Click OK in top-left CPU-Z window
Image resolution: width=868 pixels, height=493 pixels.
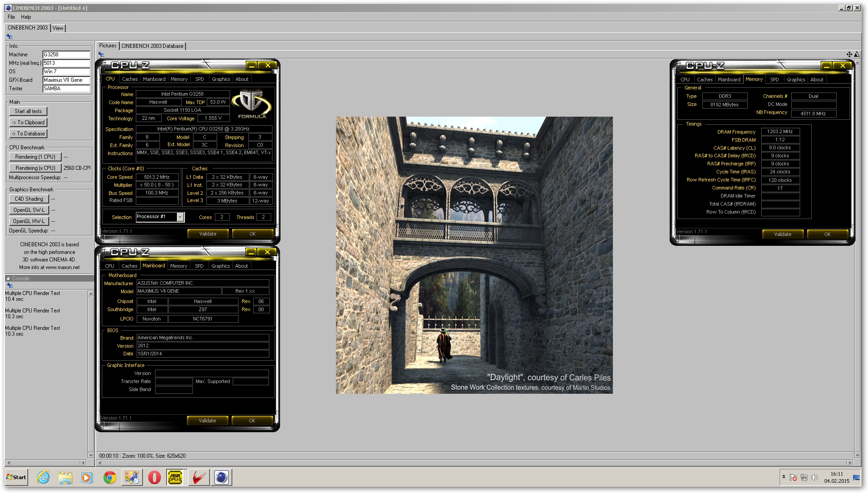[x=252, y=234]
